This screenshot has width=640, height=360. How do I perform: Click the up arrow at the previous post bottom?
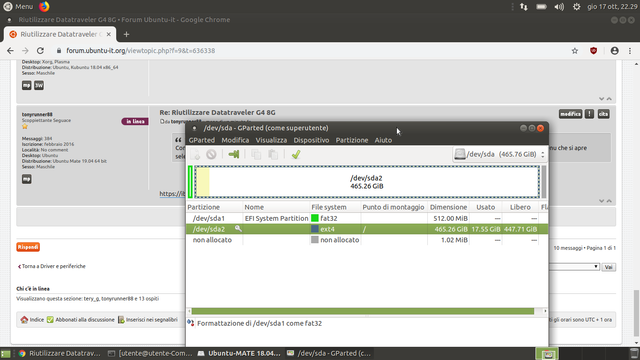[609, 99]
